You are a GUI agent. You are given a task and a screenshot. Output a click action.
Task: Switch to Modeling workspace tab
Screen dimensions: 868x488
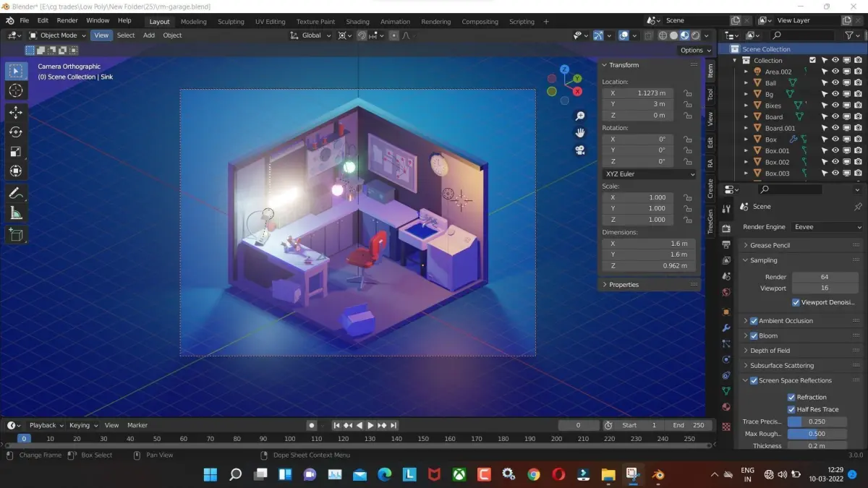(x=193, y=22)
